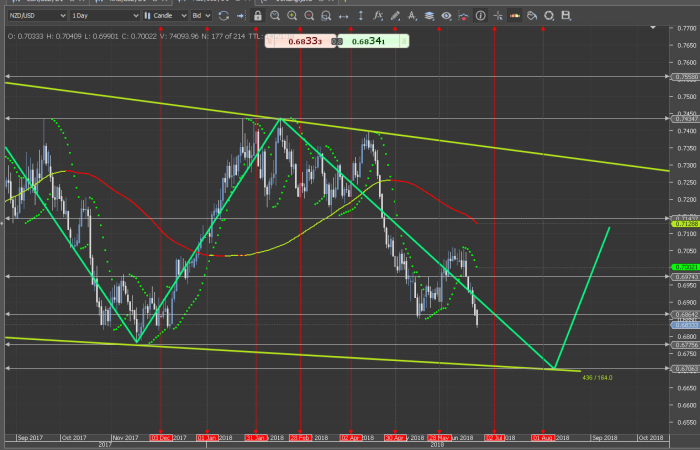Click the save chart floppy icon
The image size is (700, 450).
(566, 16)
